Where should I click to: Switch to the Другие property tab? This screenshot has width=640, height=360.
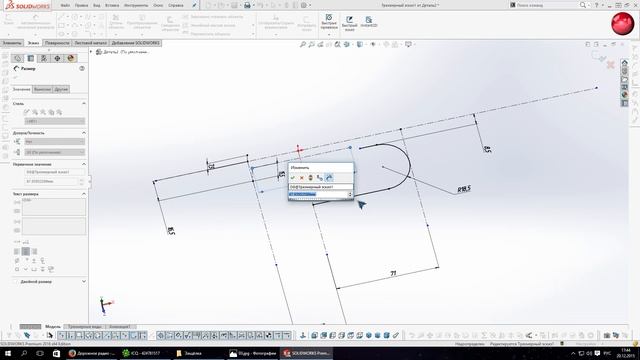point(61,89)
